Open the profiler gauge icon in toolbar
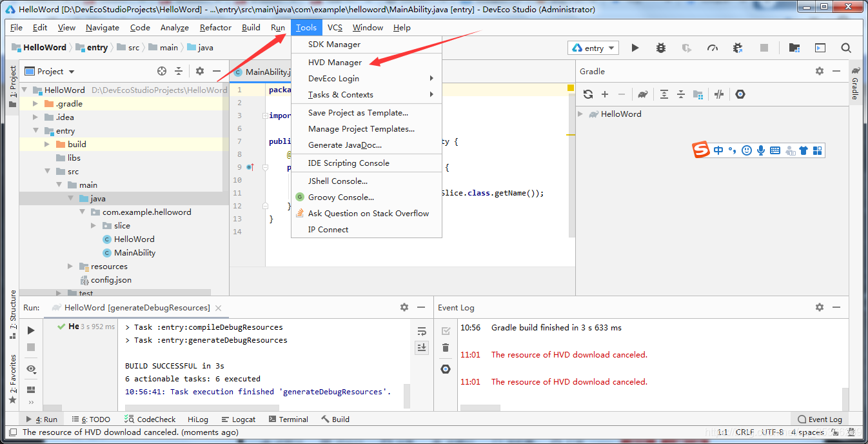Viewport: 868px width, 444px height. (713, 48)
